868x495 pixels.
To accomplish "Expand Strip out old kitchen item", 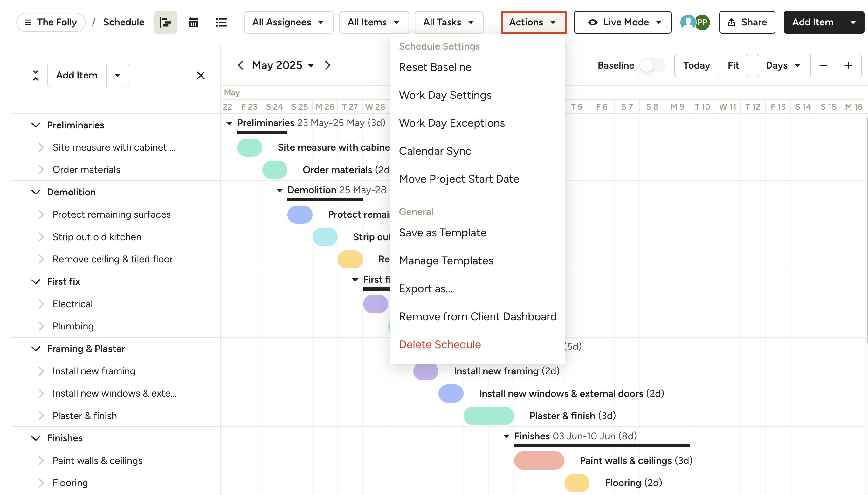I will coord(41,237).
